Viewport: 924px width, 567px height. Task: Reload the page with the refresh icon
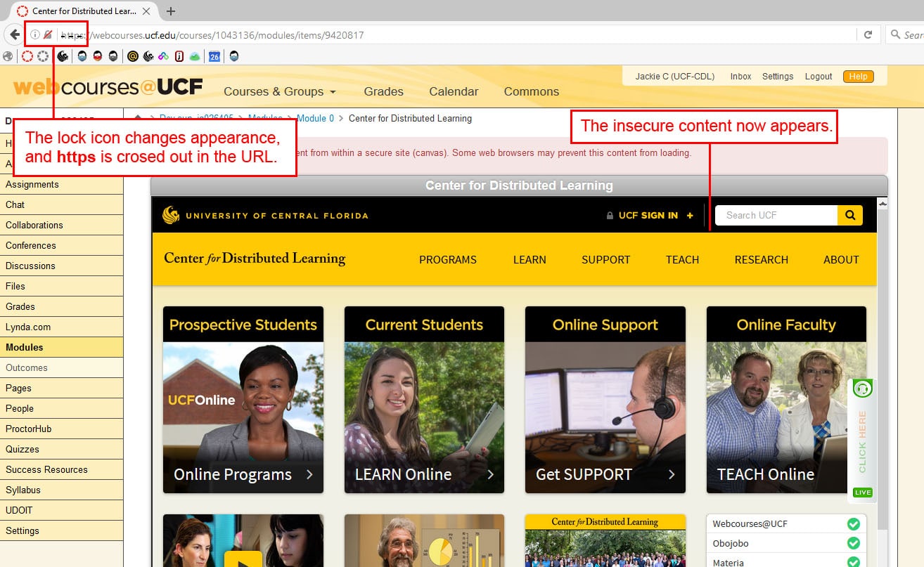(x=868, y=34)
